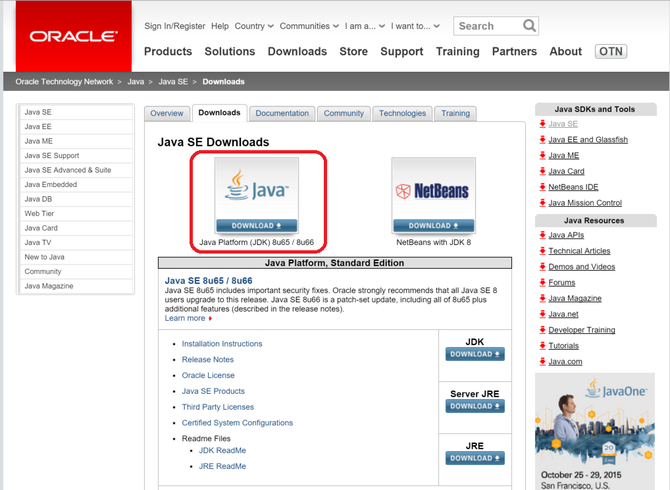The width and height of the screenshot is (670, 490).
Task: Open Developer Training resource link
Action: [x=582, y=330]
